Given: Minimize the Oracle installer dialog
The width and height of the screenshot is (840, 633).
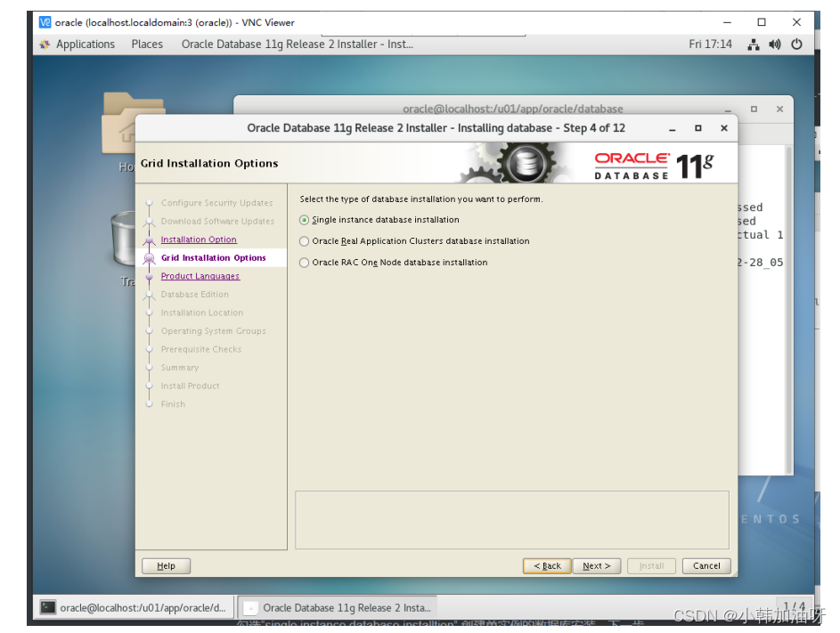Looking at the screenshot, I should point(672,128).
